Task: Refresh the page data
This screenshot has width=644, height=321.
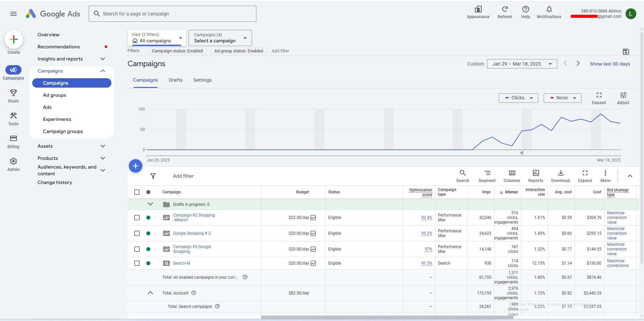Action: point(505,12)
